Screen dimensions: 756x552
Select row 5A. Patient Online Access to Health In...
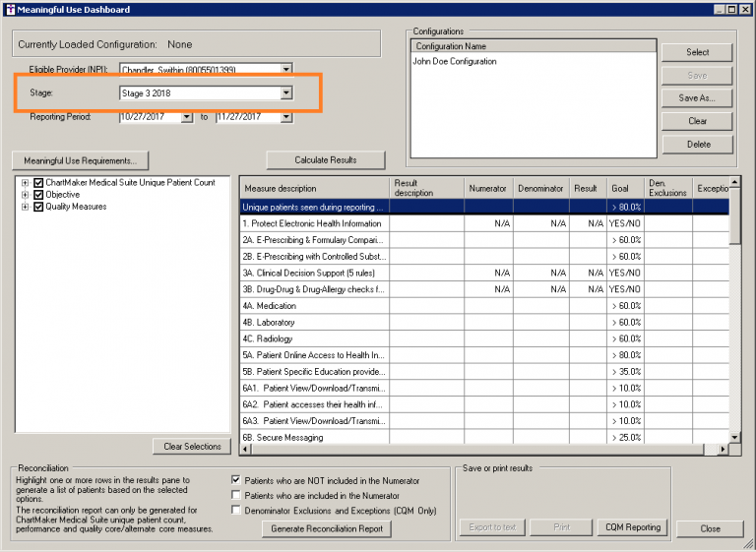(x=484, y=355)
